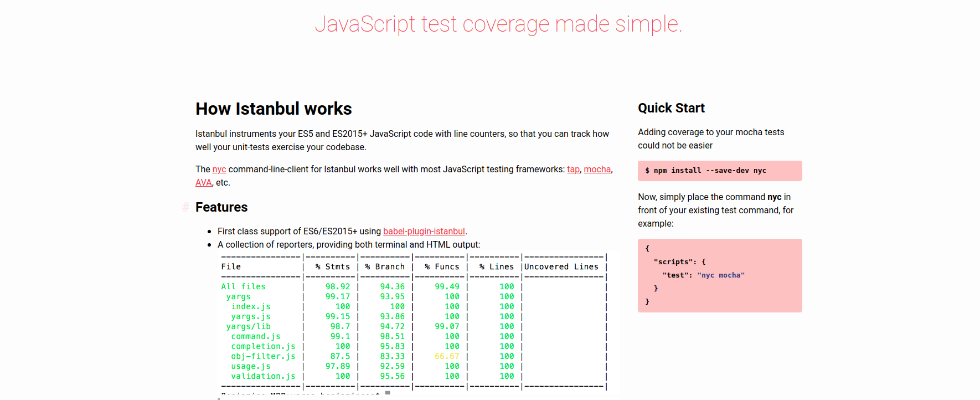Click the 'Uncovered Lines' column header
The image size is (980, 400).
pyautogui.click(x=561, y=266)
